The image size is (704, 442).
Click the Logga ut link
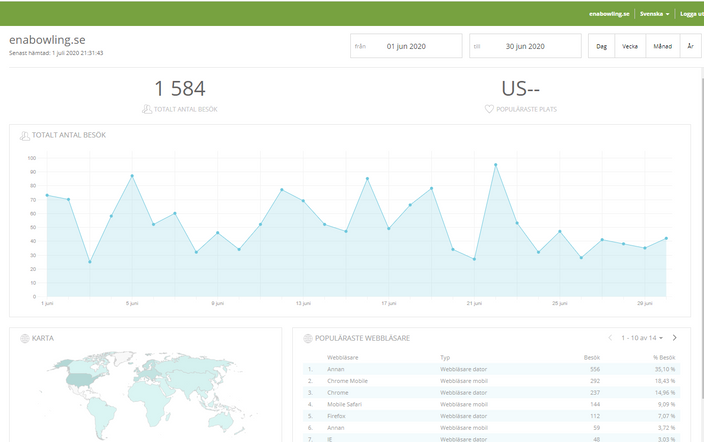(x=692, y=14)
